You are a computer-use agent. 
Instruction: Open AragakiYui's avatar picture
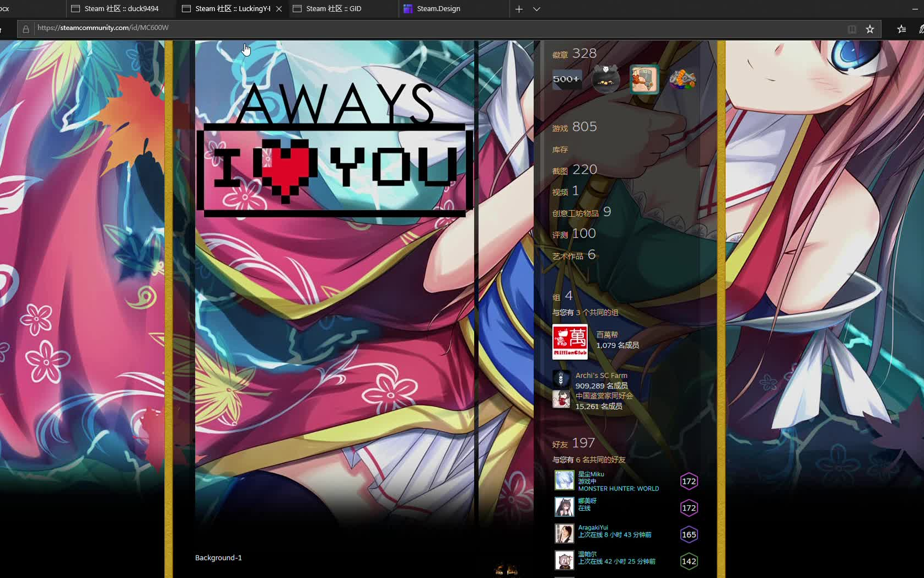[x=564, y=533]
